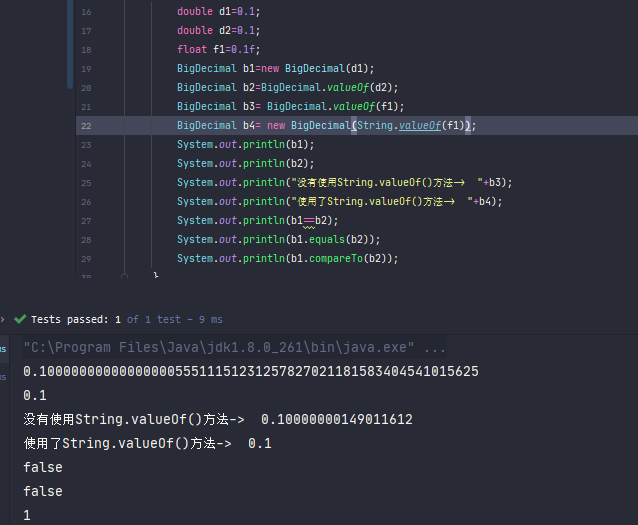Click gutter line number 16
638x525 pixels.
86,12
